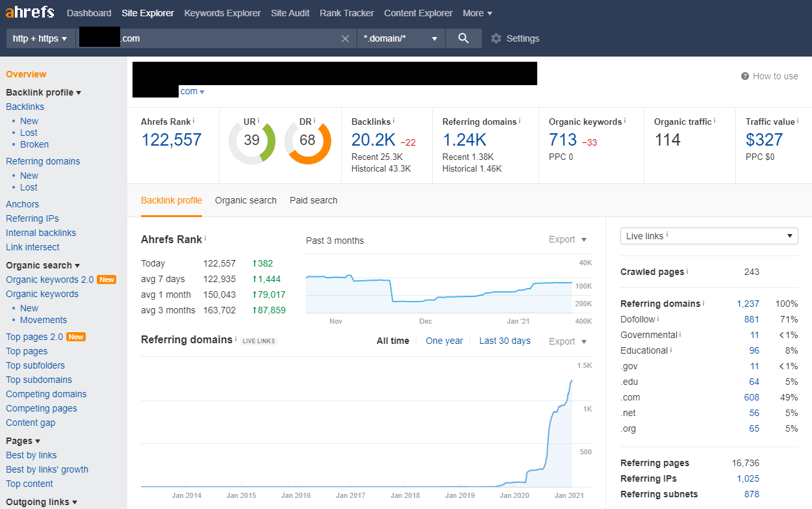Screen dimensions: 812x509
Task: Collapse the Backlink profile sidebar section
Action: click(44, 92)
